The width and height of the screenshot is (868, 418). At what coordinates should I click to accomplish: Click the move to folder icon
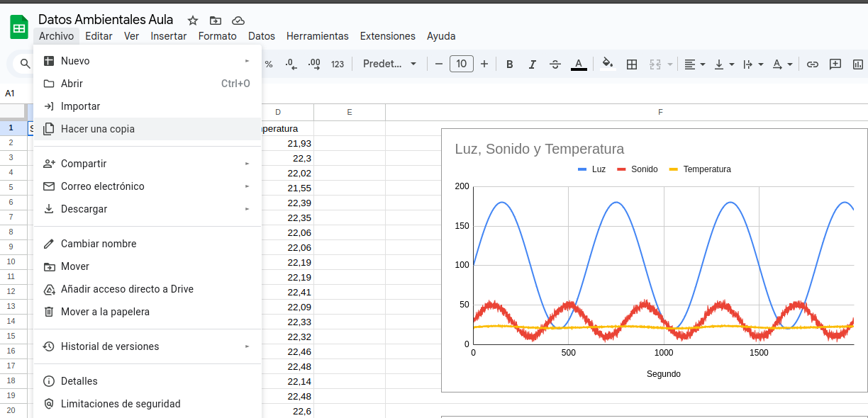click(216, 21)
